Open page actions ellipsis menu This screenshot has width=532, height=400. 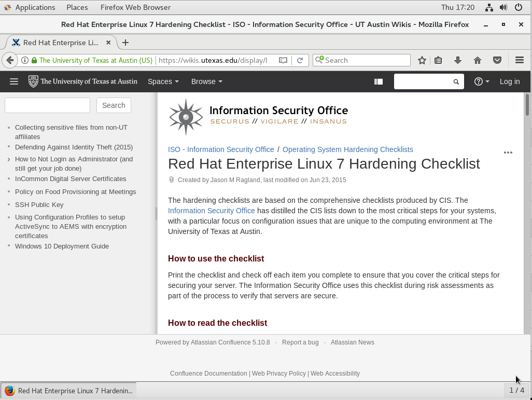click(x=508, y=153)
